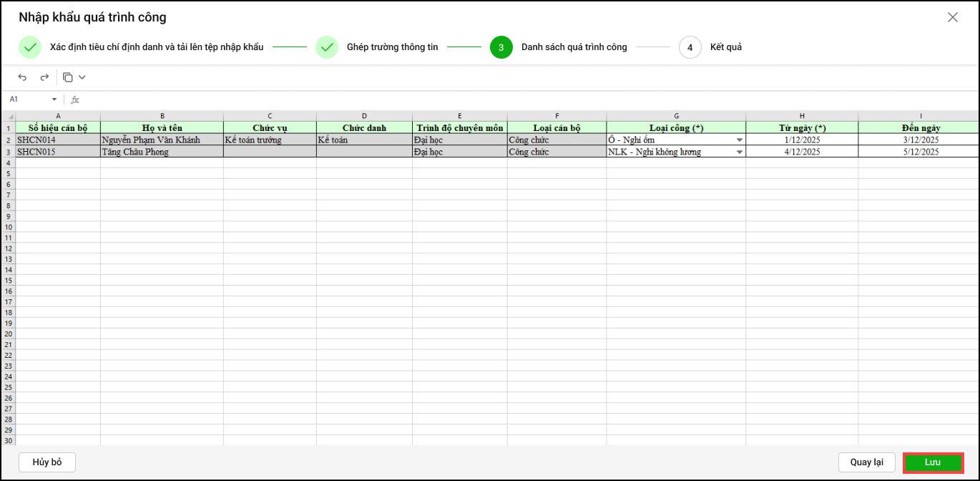Open Loại công dropdown for Ô - Nghỉ ốm
This screenshot has height=481, width=980.
point(739,140)
